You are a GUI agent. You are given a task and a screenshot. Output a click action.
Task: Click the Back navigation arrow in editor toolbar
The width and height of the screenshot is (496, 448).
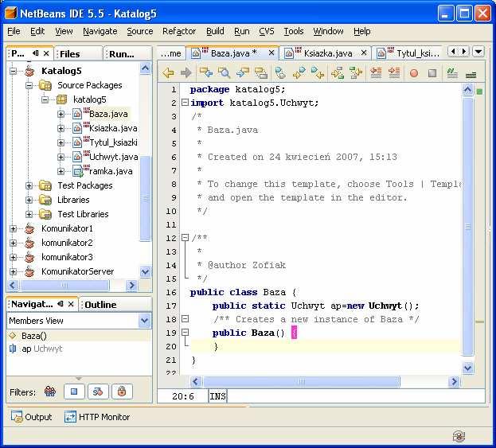click(168, 72)
